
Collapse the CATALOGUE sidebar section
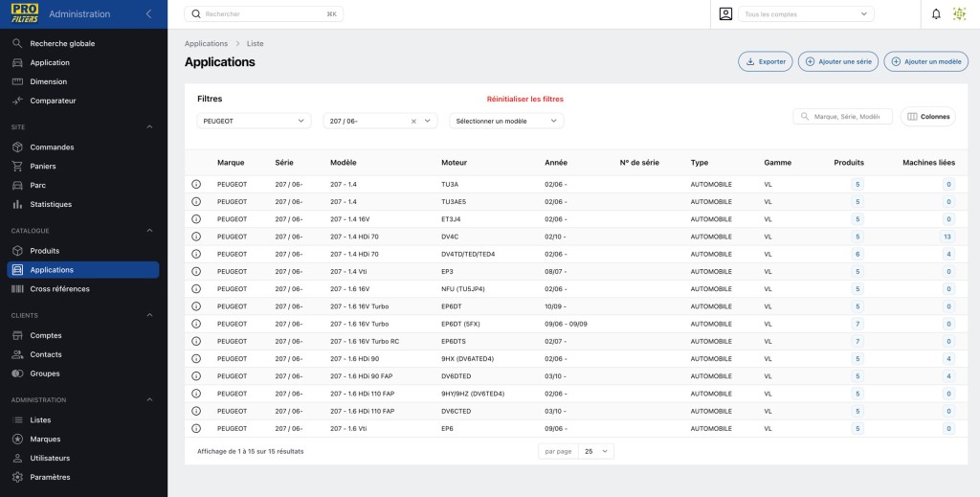click(149, 231)
